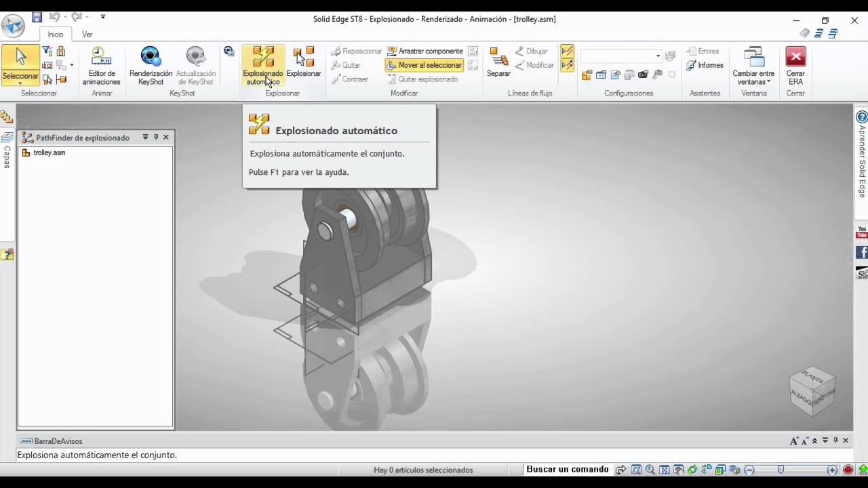The height and width of the screenshot is (488, 868).
Task: Click Separar flow line tool
Action: coord(498,62)
